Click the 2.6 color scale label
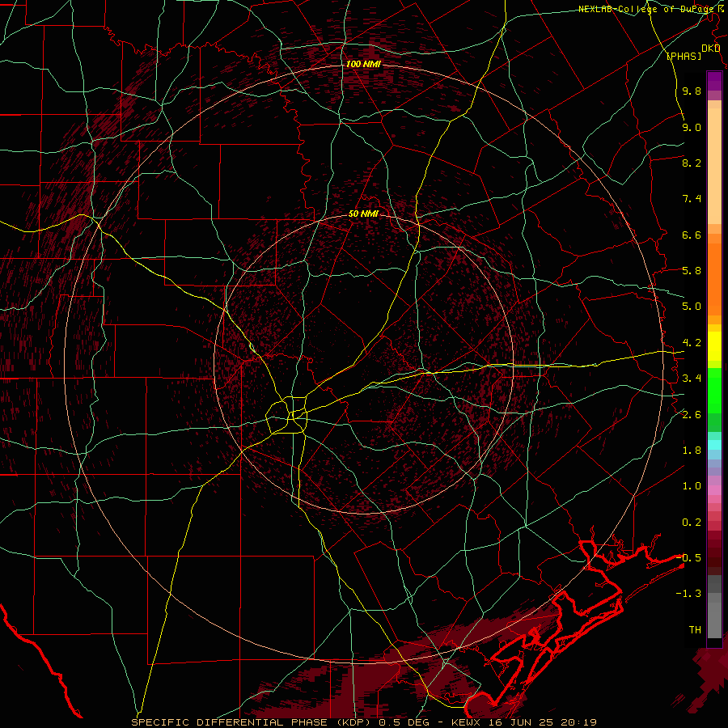728x728 pixels. click(692, 415)
